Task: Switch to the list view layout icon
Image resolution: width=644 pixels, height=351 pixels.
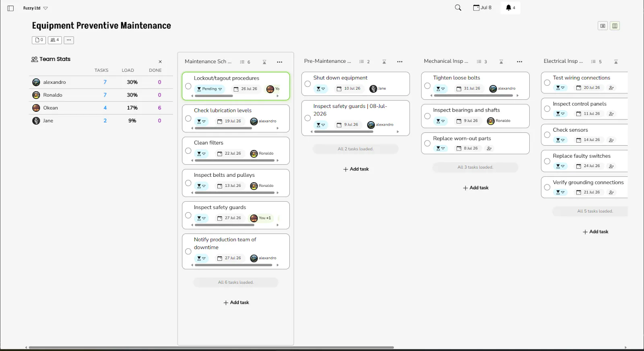Action: tap(603, 26)
